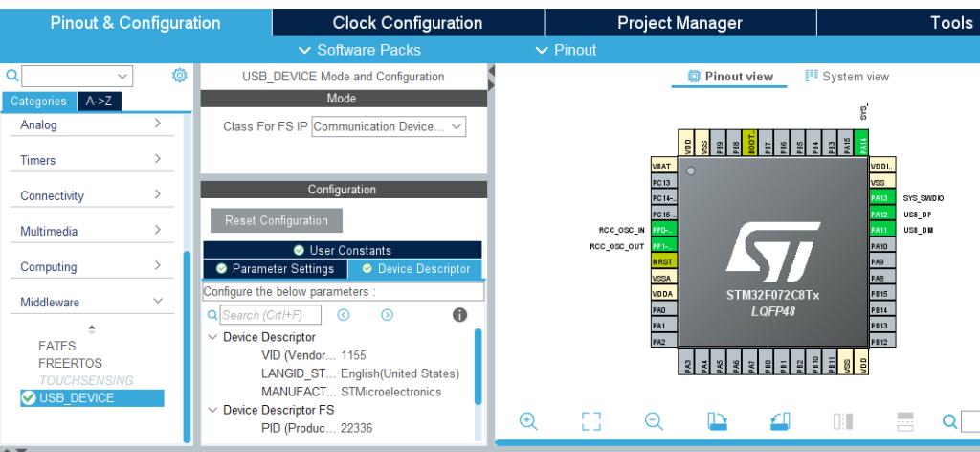Select FREERTOS middleware
980x452 pixels.
pos(70,363)
